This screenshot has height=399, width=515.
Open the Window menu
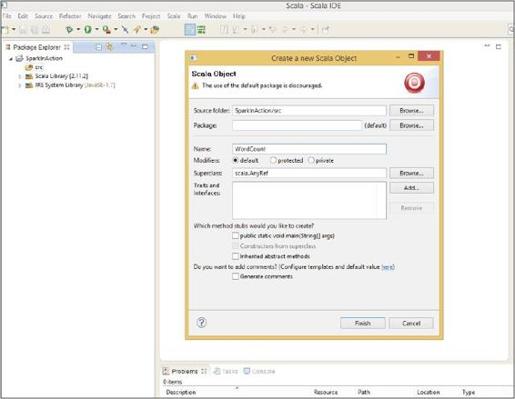pyautogui.click(x=215, y=16)
